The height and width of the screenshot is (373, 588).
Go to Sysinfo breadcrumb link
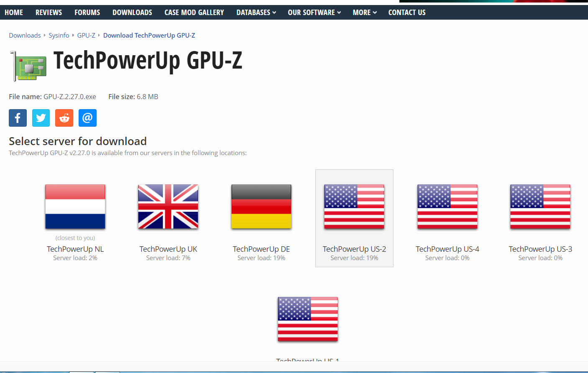coord(59,36)
